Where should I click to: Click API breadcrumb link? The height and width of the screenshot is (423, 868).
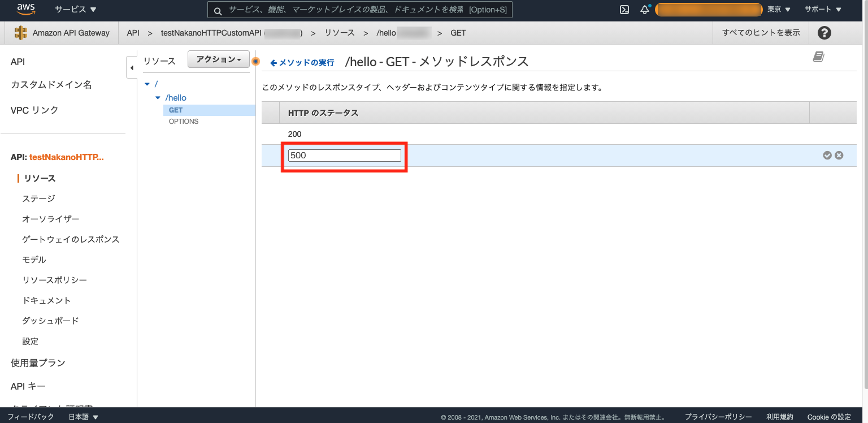(x=133, y=33)
